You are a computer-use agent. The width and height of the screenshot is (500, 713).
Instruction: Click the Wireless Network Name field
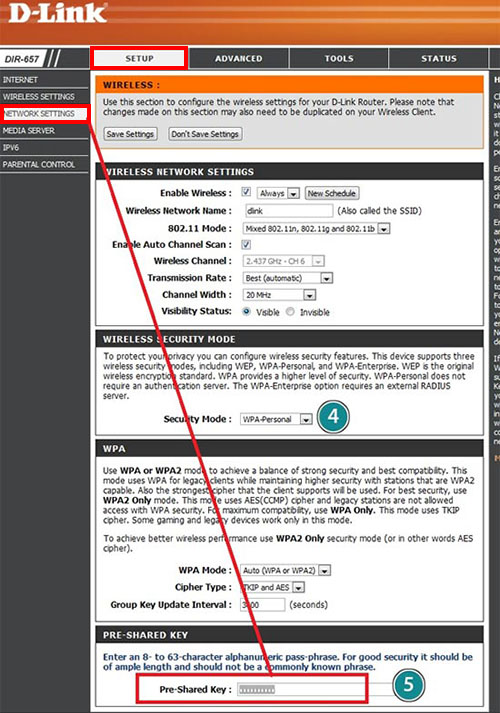click(289, 211)
